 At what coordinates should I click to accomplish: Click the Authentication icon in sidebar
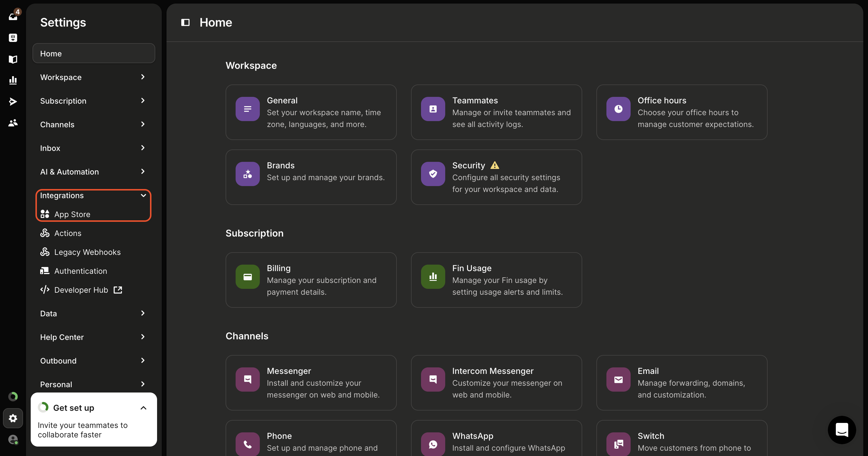pyautogui.click(x=45, y=271)
